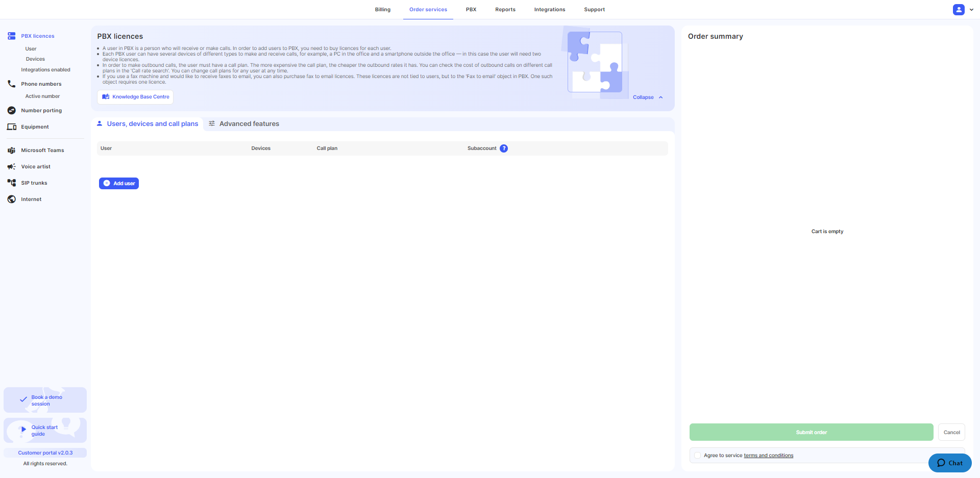Switch to Advanced features tab
The height and width of the screenshot is (478, 980).
(244, 124)
